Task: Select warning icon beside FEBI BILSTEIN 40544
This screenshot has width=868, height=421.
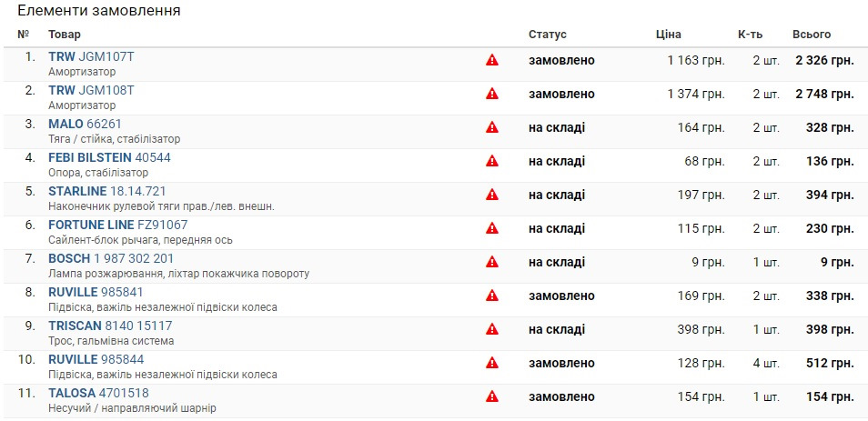Action: 491,162
